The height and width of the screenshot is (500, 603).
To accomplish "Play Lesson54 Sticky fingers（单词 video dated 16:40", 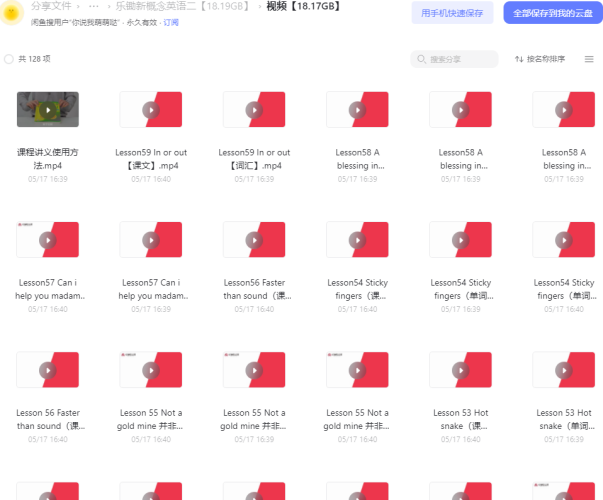I will [x=564, y=240].
